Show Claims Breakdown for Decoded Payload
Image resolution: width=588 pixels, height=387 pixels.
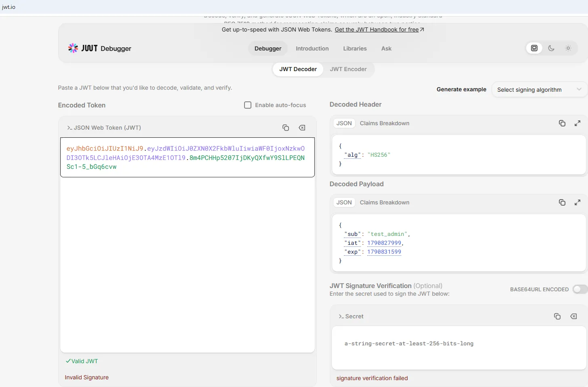click(385, 202)
